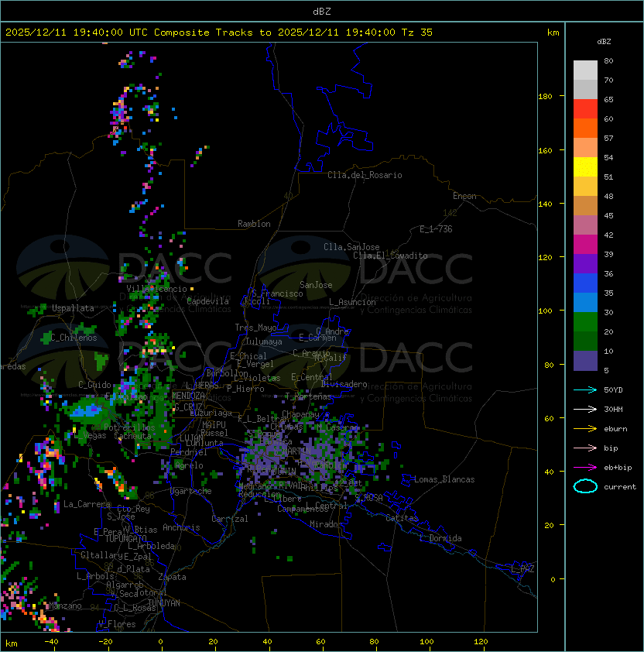644x652 pixels.
Task: Click the 'Carrizal' map label
Action: 230,519
